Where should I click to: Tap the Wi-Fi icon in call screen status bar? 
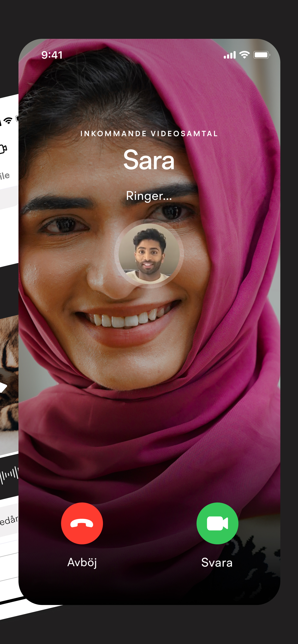click(x=244, y=55)
